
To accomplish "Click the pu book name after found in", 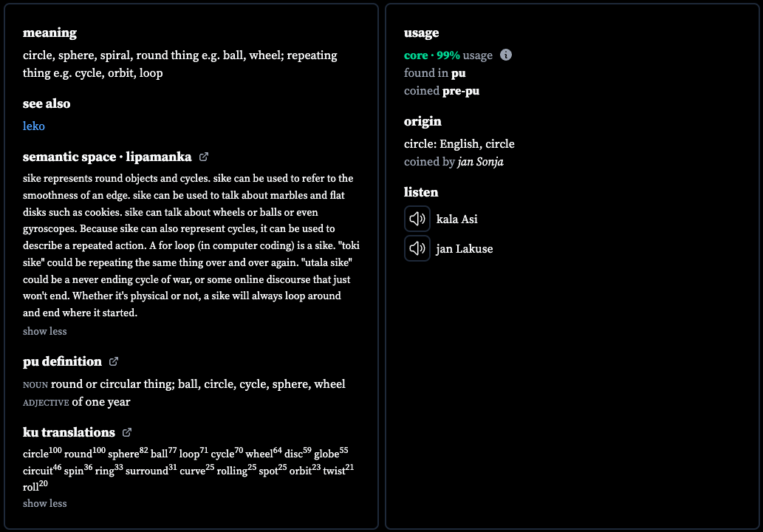I will 459,73.
